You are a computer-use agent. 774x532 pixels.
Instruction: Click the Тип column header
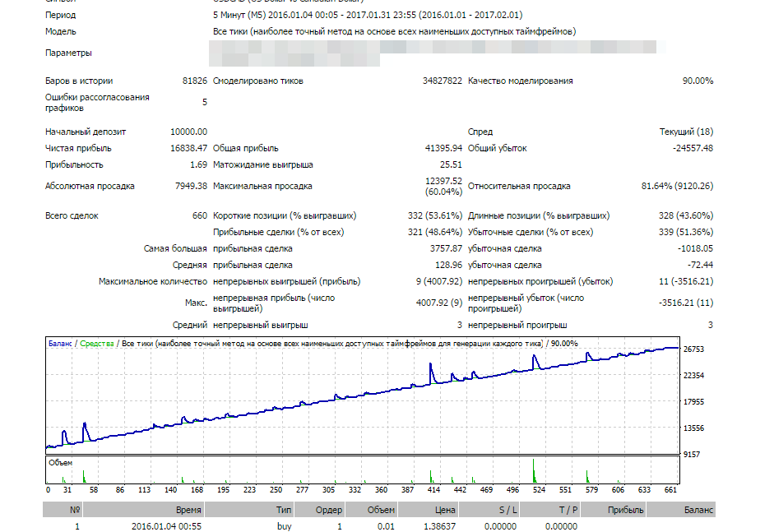coord(284,510)
